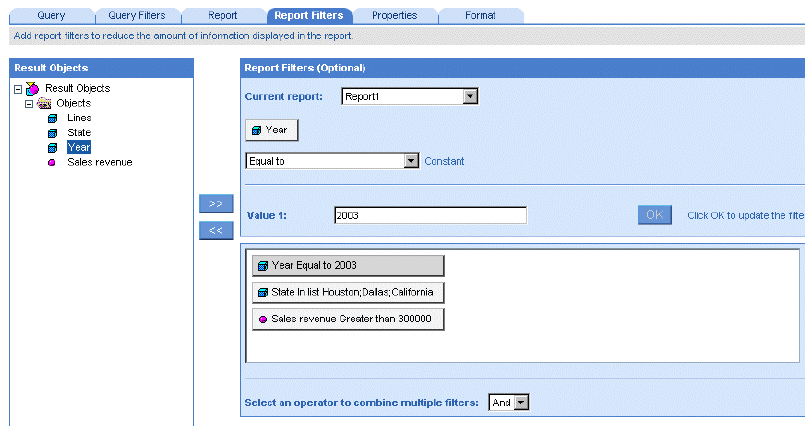
Task: Click the remove filter << arrow button
Action: pos(215,230)
